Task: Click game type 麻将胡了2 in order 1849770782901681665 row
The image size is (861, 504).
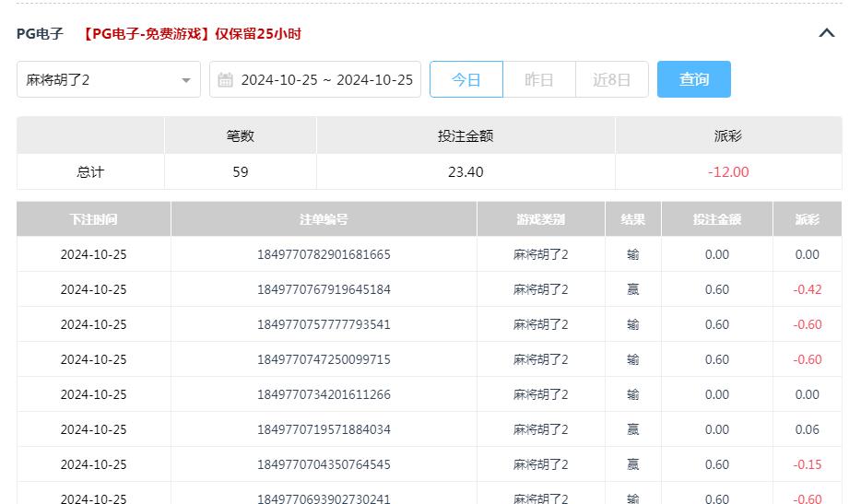Action: pyautogui.click(x=541, y=254)
